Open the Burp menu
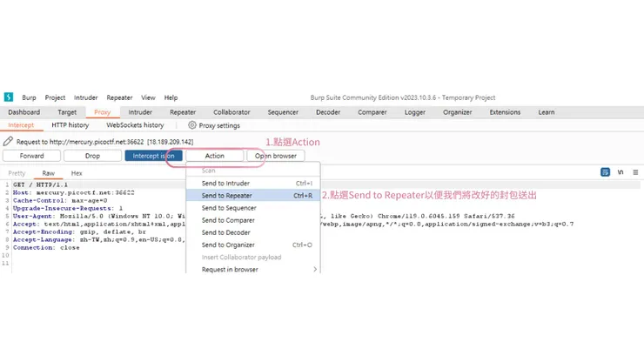Image resolution: width=644 pixels, height=362 pixels. pos(29,97)
